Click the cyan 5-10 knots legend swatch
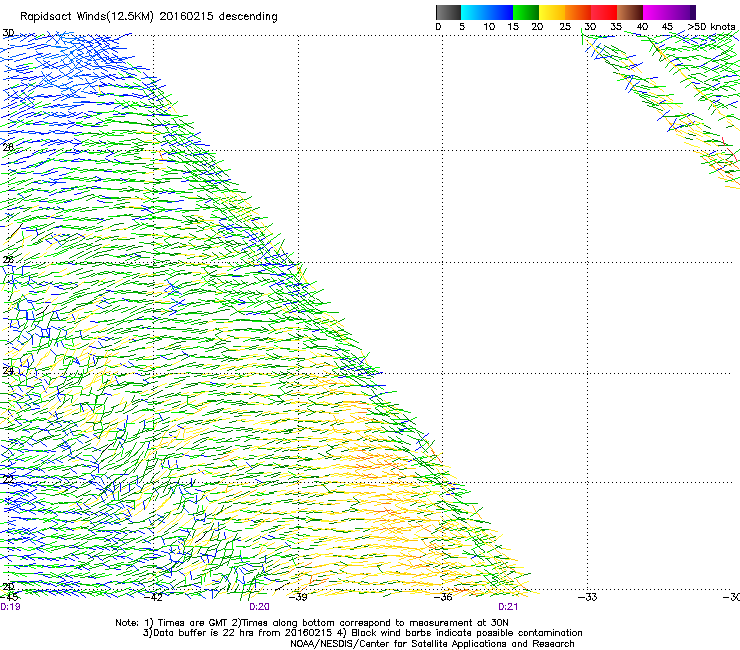This screenshot has width=740, height=650. [x=474, y=12]
